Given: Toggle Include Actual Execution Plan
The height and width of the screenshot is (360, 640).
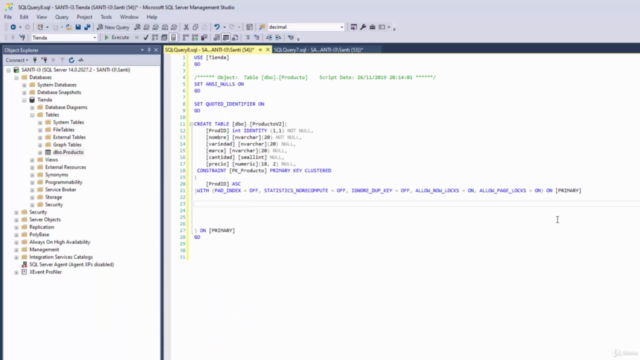Looking at the screenshot, I should pos(186,38).
